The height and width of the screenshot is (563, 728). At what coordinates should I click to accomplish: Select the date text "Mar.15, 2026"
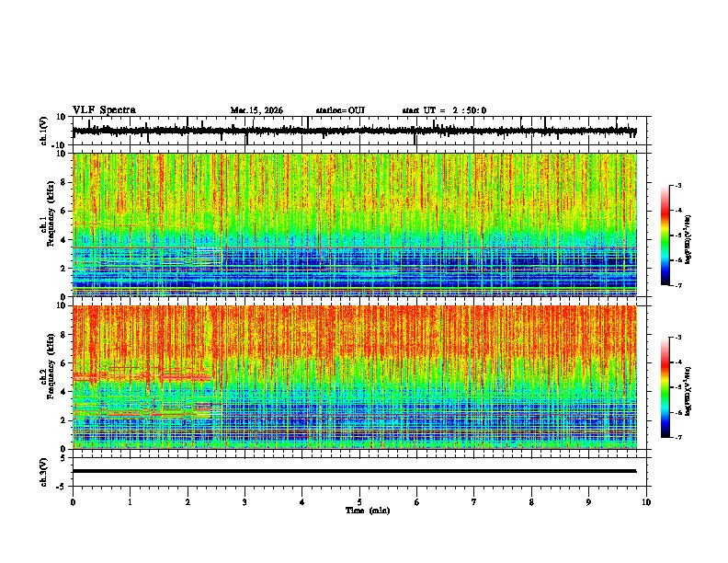(x=256, y=110)
